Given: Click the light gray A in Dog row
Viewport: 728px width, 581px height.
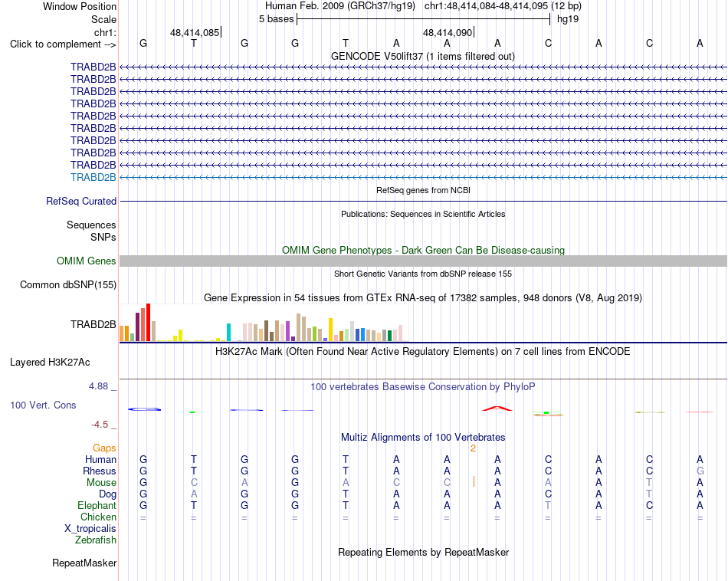Looking at the screenshot, I should pyautogui.click(x=194, y=494).
